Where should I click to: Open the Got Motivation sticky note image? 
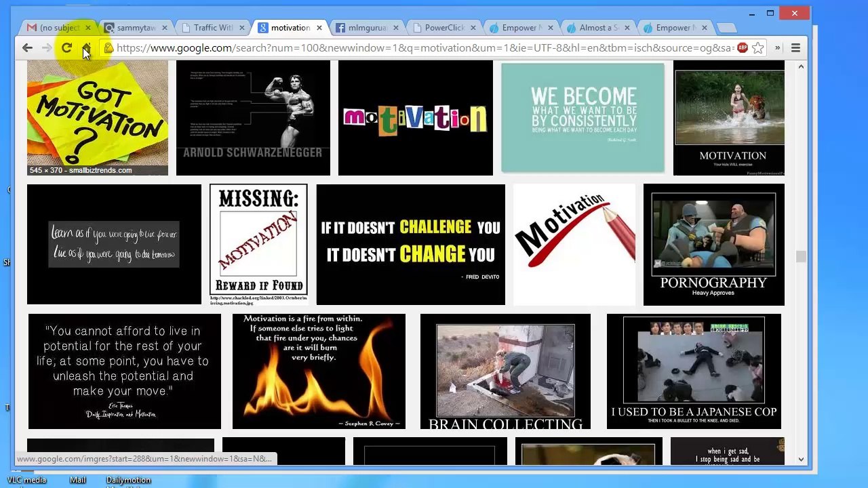98,118
